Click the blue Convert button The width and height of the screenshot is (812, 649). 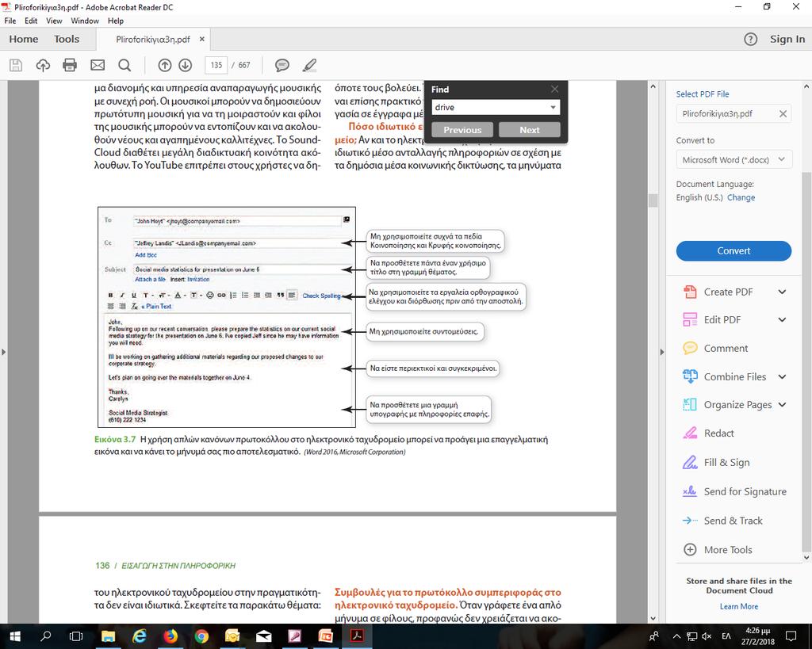tap(733, 251)
